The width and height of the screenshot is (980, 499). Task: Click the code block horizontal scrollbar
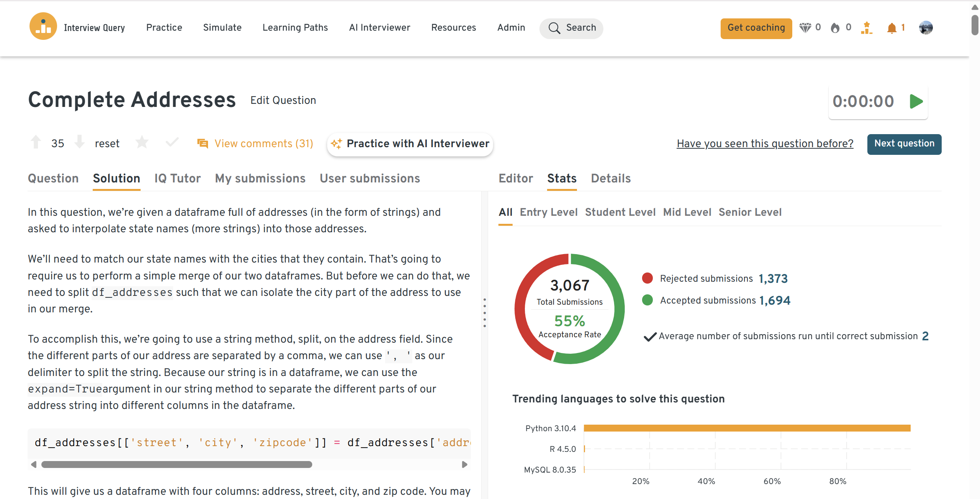tap(177, 465)
